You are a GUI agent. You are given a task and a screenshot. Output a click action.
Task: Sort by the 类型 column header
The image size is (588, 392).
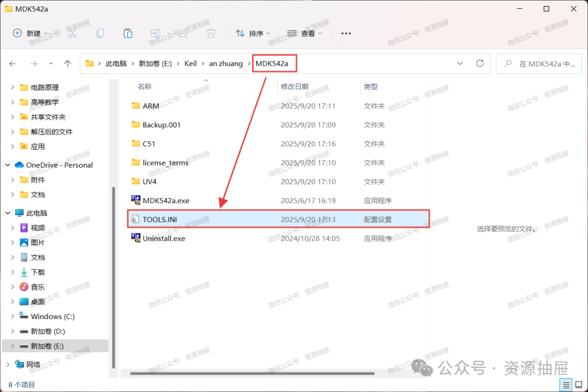371,87
